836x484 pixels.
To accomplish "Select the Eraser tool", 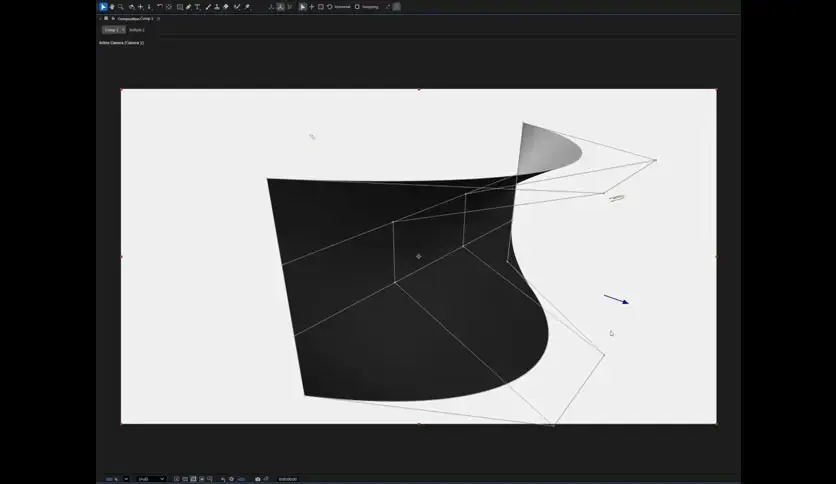I will click(226, 7).
